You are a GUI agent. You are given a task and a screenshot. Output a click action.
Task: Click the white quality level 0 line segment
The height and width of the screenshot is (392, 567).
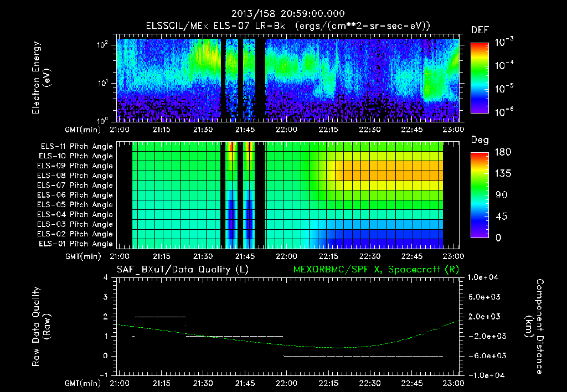coord(363,356)
